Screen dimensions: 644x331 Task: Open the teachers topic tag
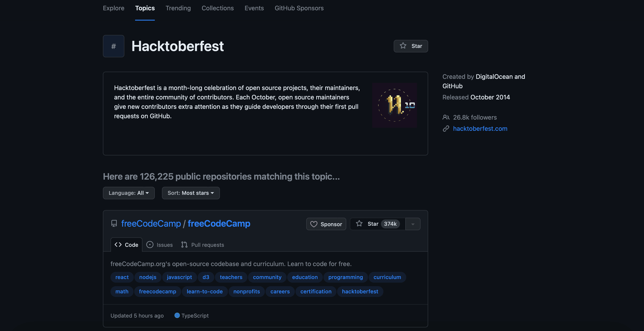pyautogui.click(x=231, y=277)
